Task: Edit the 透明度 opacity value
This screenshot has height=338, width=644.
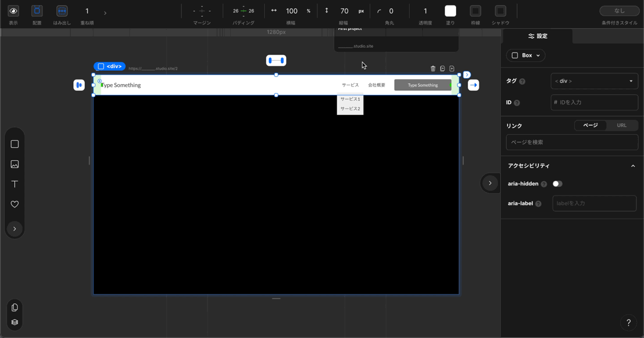Action: [x=425, y=11]
